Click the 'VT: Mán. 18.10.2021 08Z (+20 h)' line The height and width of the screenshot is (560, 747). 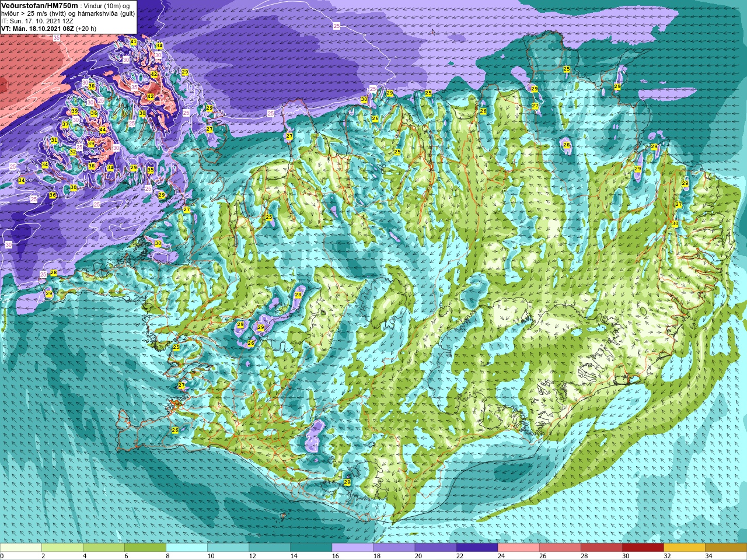tap(49, 29)
